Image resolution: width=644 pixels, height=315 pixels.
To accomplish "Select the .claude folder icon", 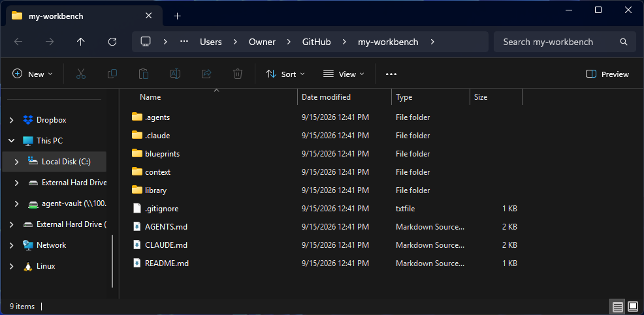I will click(x=137, y=135).
